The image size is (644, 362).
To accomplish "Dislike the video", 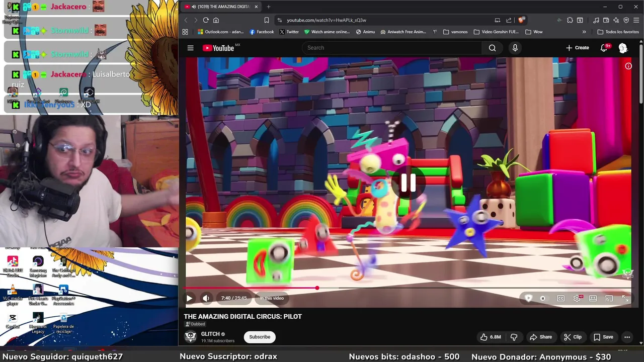I will [x=514, y=337].
